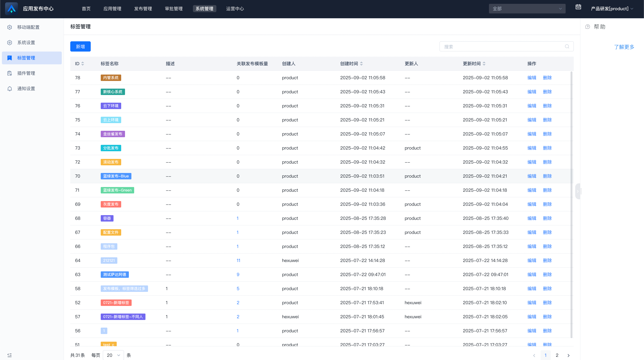Click the help question mark icon

[x=588, y=27]
